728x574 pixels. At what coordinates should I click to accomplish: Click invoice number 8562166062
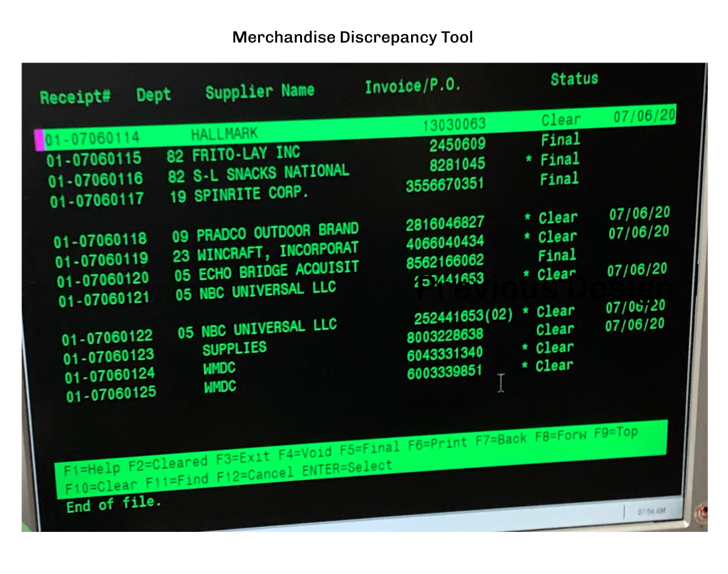(x=445, y=262)
